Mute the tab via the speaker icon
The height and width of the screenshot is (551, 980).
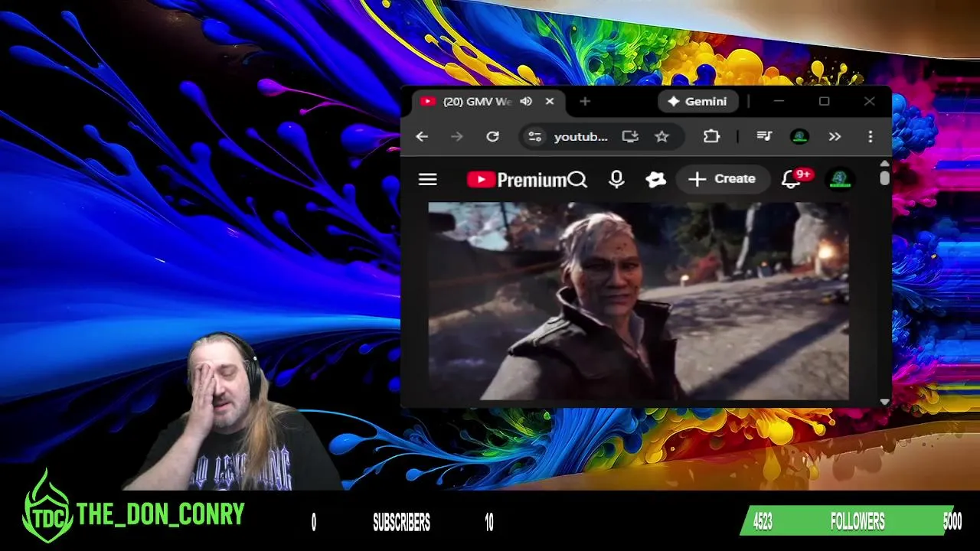(x=526, y=101)
